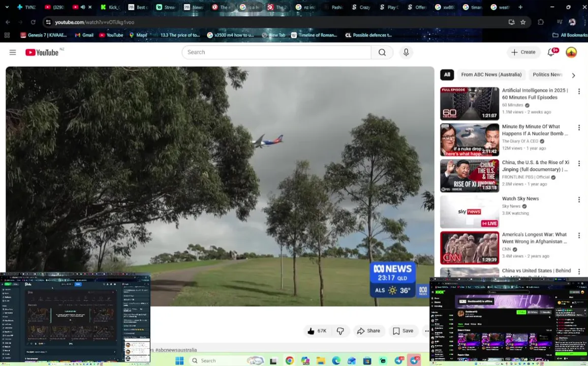588x366 pixels.
Task: Click the install/cast icon in address bar
Action: click(511, 22)
